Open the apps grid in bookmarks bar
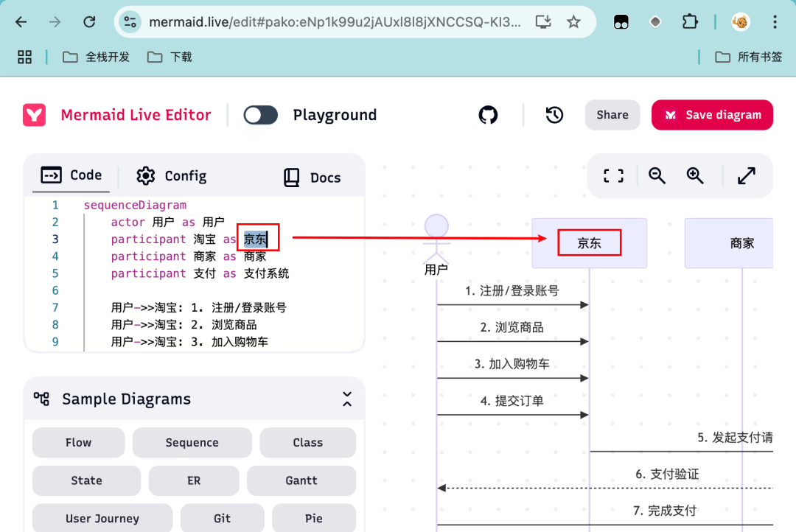The width and height of the screenshot is (796, 532). (24, 57)
